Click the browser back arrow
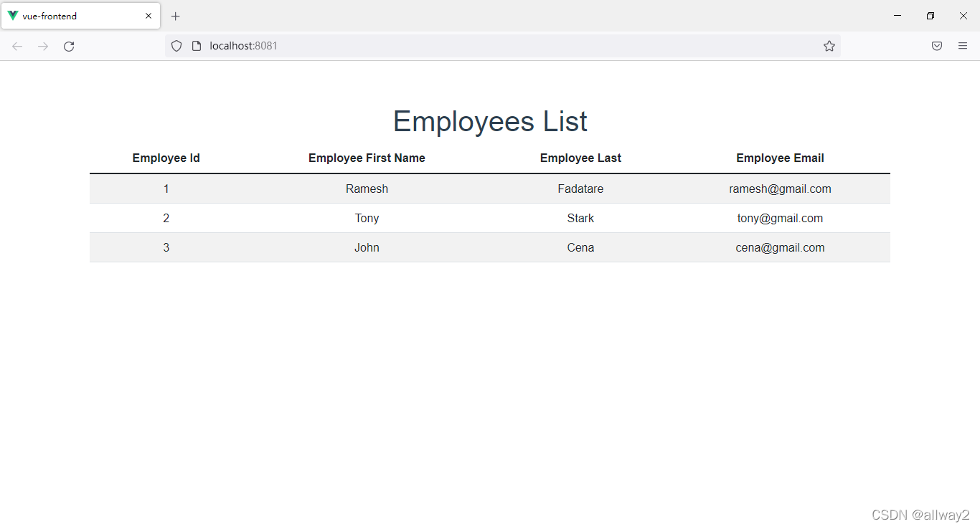 tap(17, 46)
